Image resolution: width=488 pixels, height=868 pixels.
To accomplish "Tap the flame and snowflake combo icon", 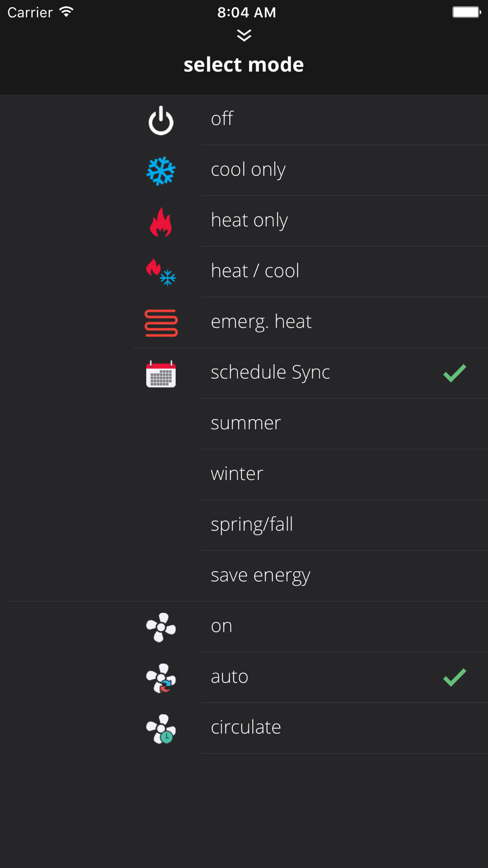I will tap(161, 272).
